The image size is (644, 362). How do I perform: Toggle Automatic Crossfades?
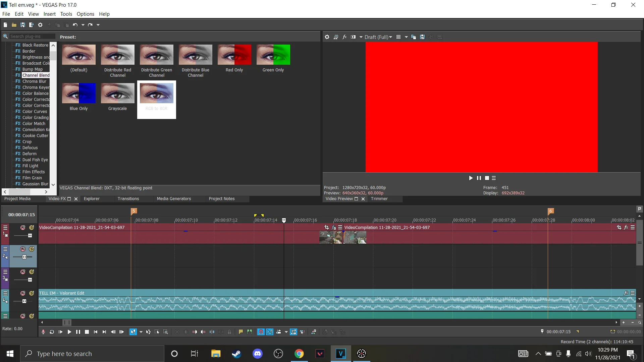coord(270,332)
